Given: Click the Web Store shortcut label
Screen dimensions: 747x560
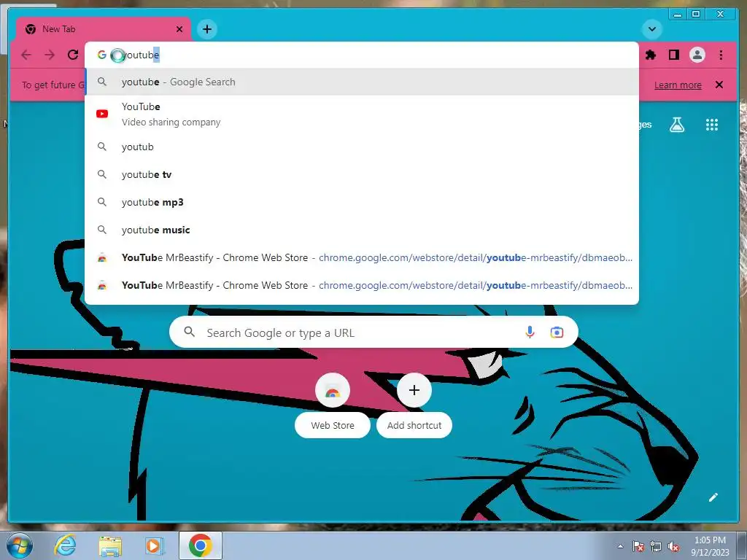Looking at the screenshot, I should click(x=333, y=425).
